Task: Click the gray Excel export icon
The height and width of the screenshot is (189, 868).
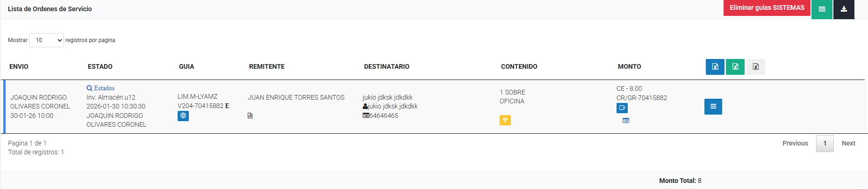Action: coord(755,67)
